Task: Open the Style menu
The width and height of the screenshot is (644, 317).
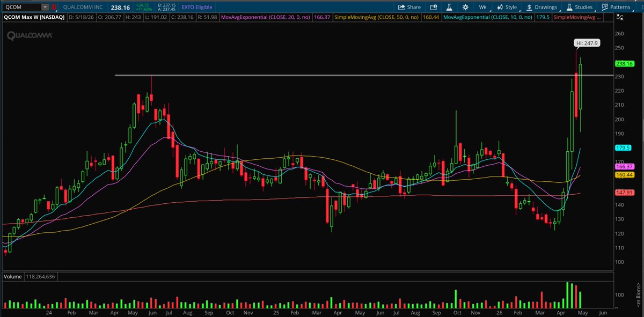Action: 507,8
